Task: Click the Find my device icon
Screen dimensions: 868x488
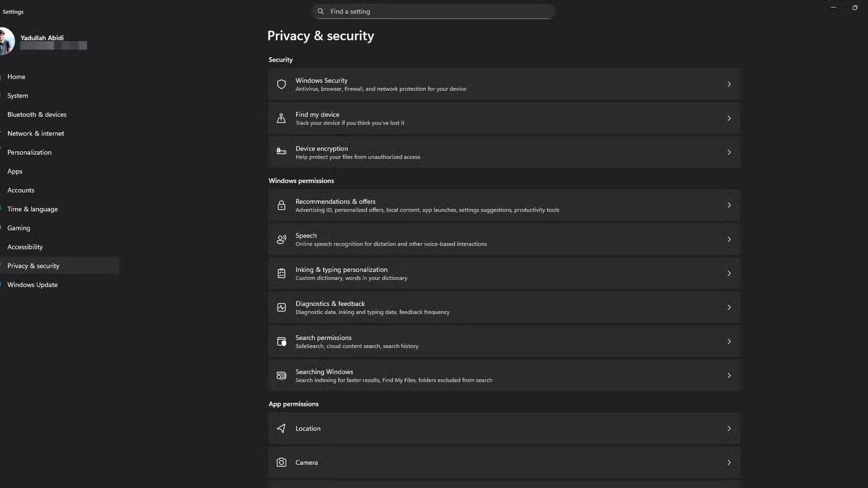Action: (281, 118)
